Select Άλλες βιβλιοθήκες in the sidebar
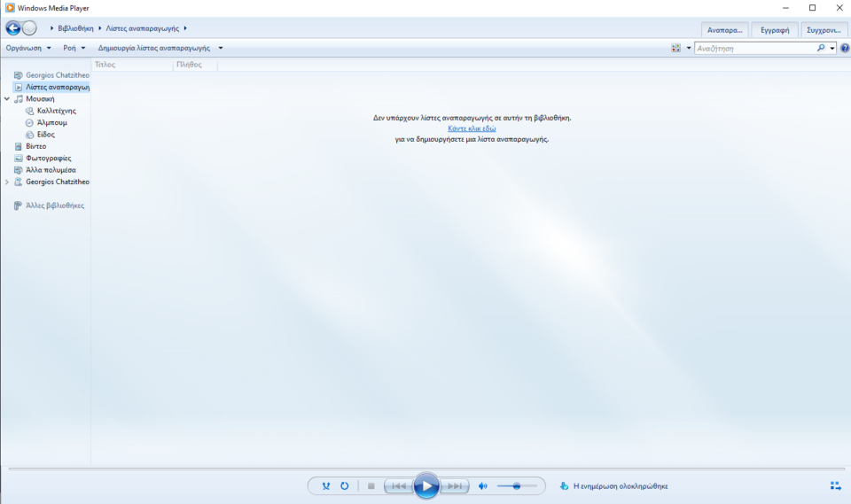 55,205
